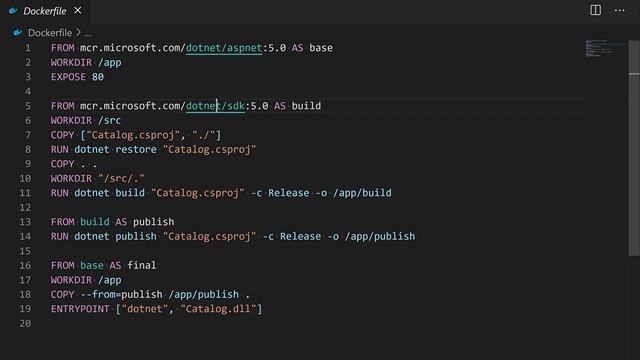Viewport: 640px width, 360px height.
Task: Click the "/src/." string on line 10
Action: coord(121,178)
